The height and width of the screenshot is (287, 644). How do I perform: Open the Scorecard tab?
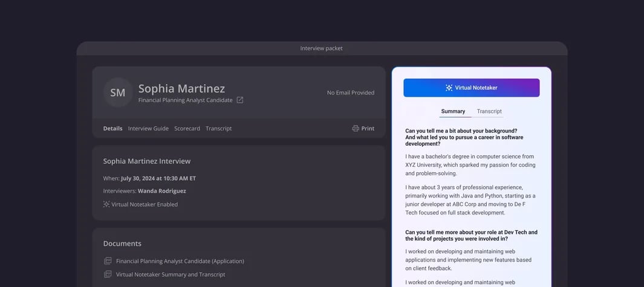pos(187,129)
